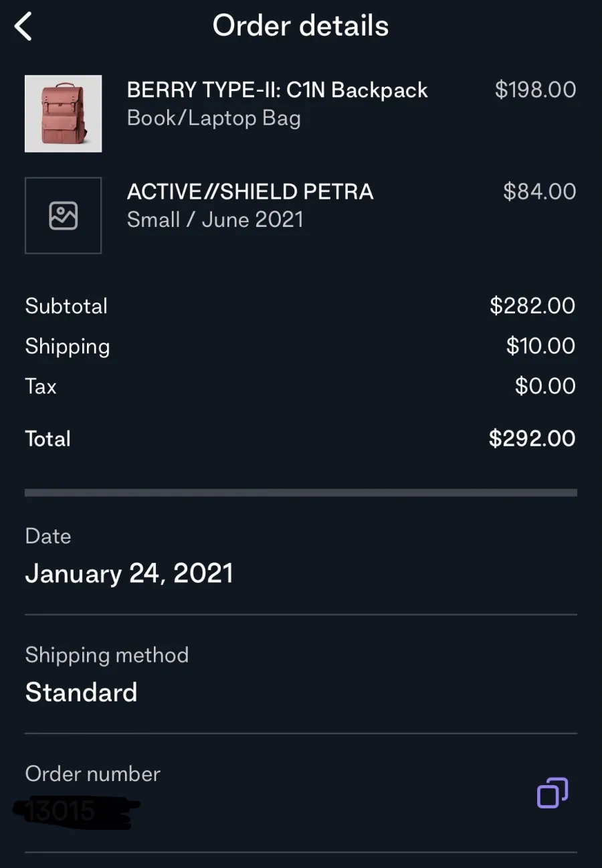Tap the $198.00 backpack price
The image size is (602, 868).
535,90
